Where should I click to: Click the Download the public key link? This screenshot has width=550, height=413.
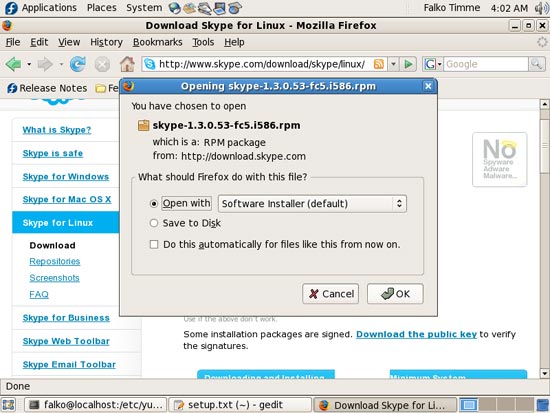coord(416,334)
